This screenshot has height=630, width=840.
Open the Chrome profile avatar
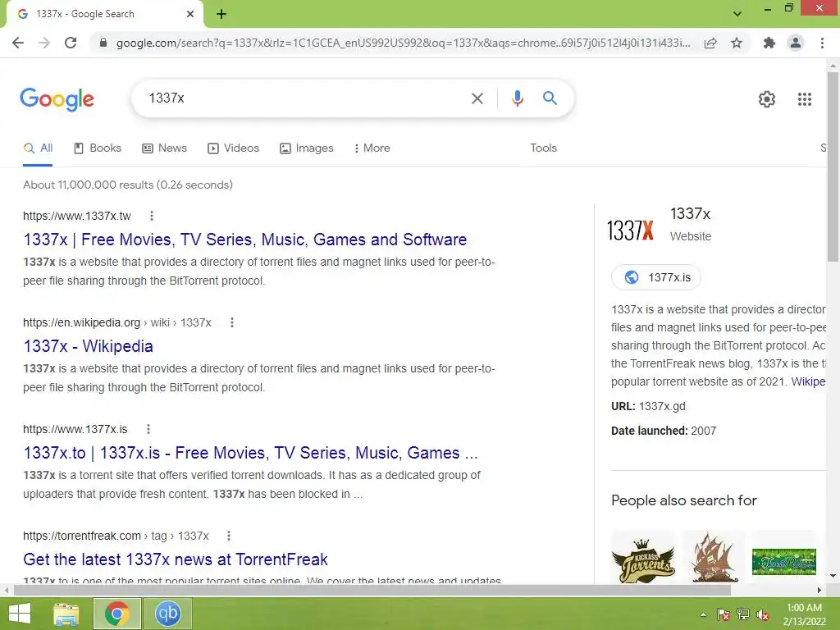pos(796,43)
